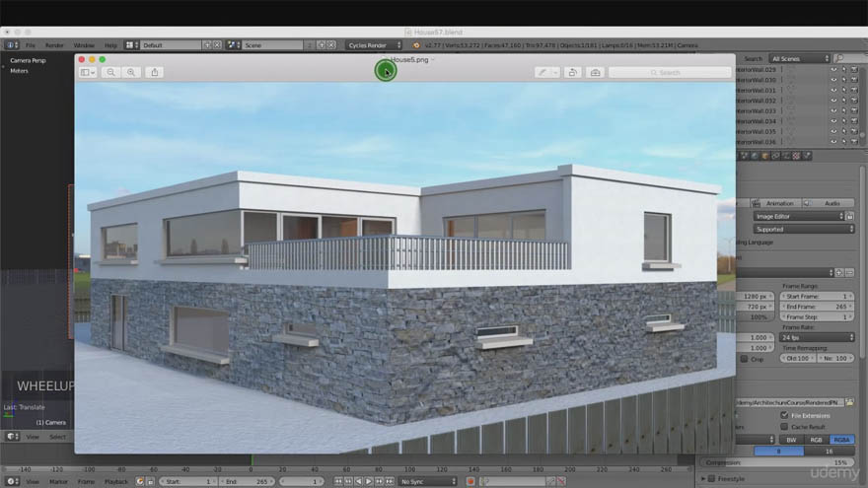Browse output folder with folder icon
The height and width of the screenshot is (488, 868).
click(x=849, y=402)
